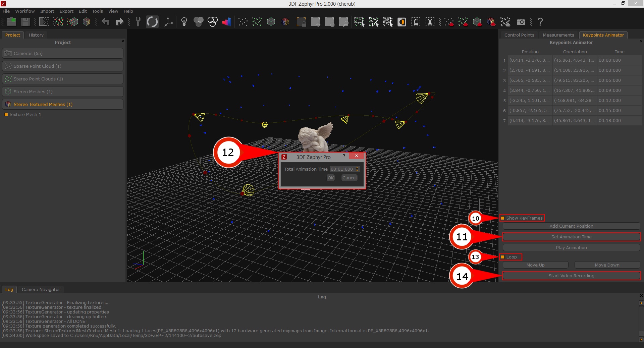The height and width of the screenshot is (348, 644).
Task: Select keyframe row 3 with time 00:06:000
Action: tap(572, 80)
